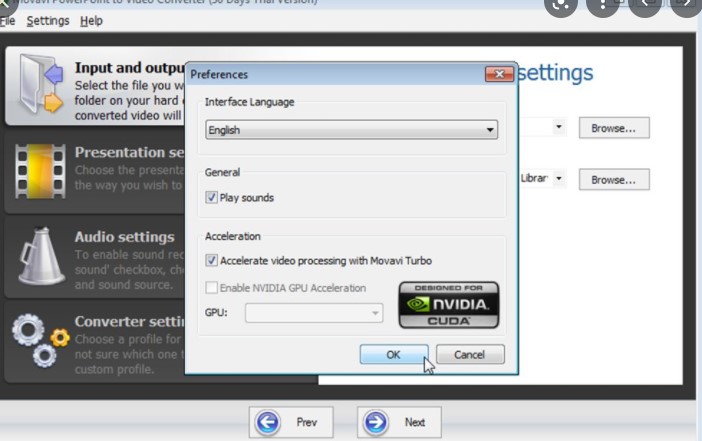Toggle Enable NVIDIA GPU Acceleration checkbox
This screenshot has height=441, width=702.
[211, 287]
